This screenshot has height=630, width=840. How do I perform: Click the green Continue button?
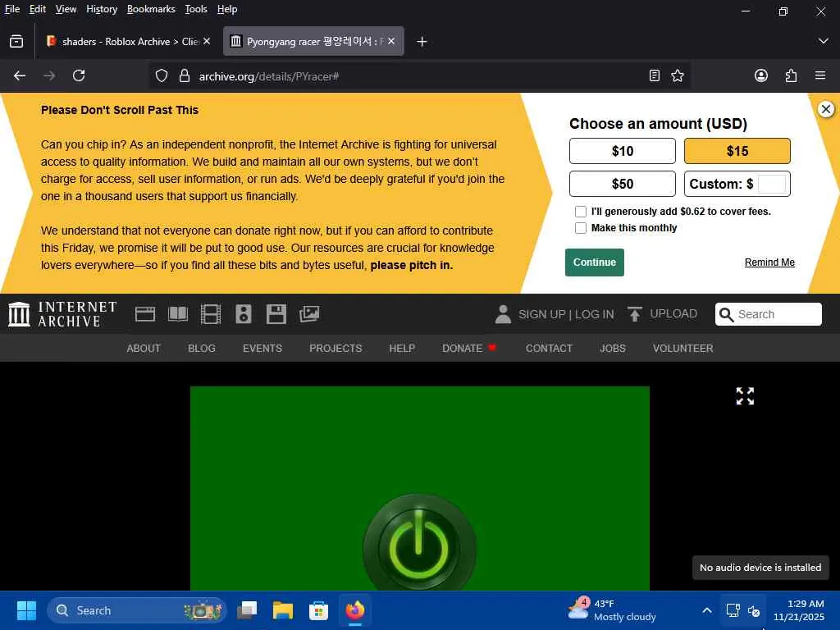tap(594, 262)
